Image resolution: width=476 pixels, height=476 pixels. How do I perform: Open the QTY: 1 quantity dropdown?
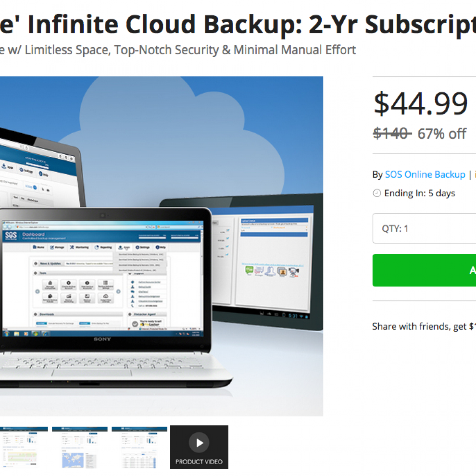pyautogui.click(x=424, y=228)
